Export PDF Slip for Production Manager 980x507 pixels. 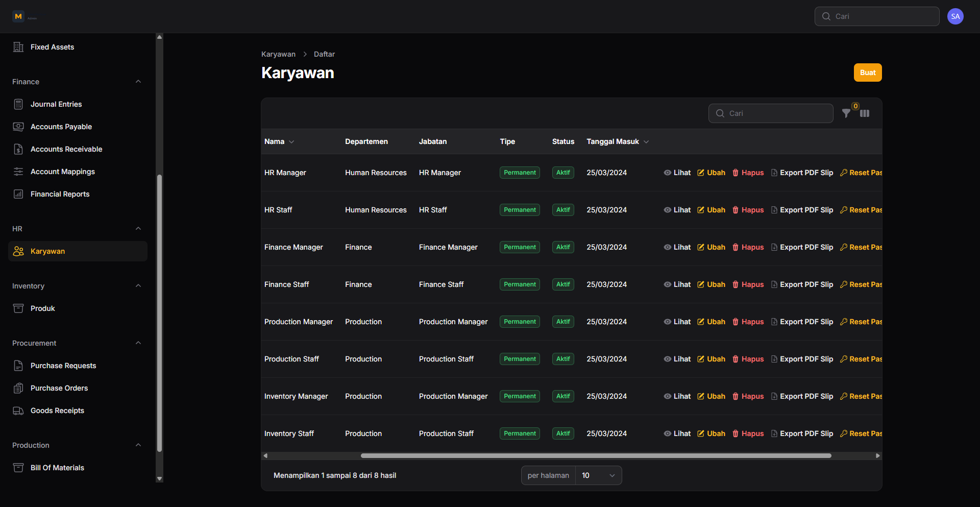tap(802, 322)
